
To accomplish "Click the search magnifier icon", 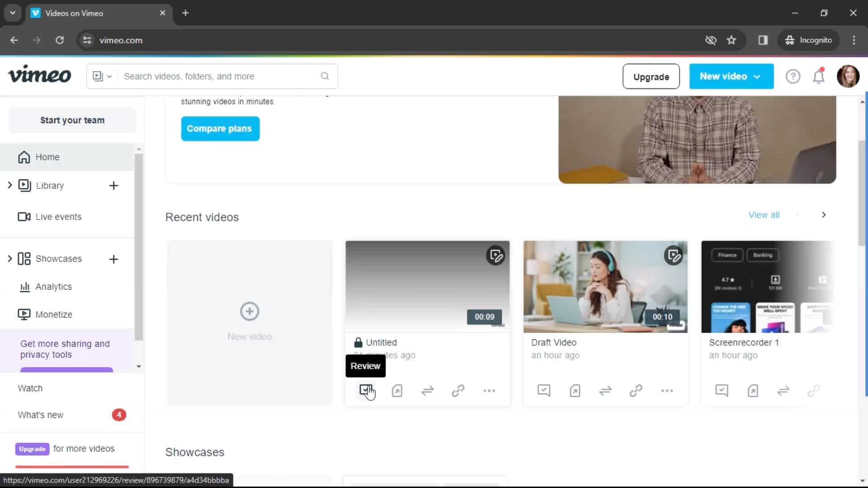I will point(325,76).
